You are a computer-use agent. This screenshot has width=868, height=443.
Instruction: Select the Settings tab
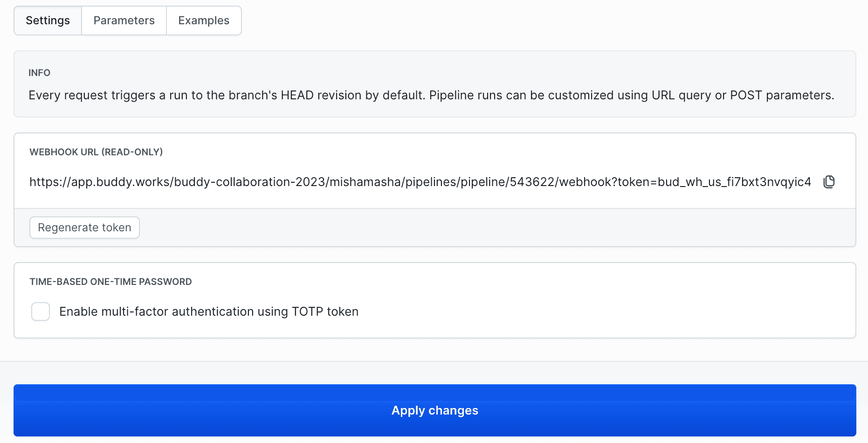click(48, 21)
